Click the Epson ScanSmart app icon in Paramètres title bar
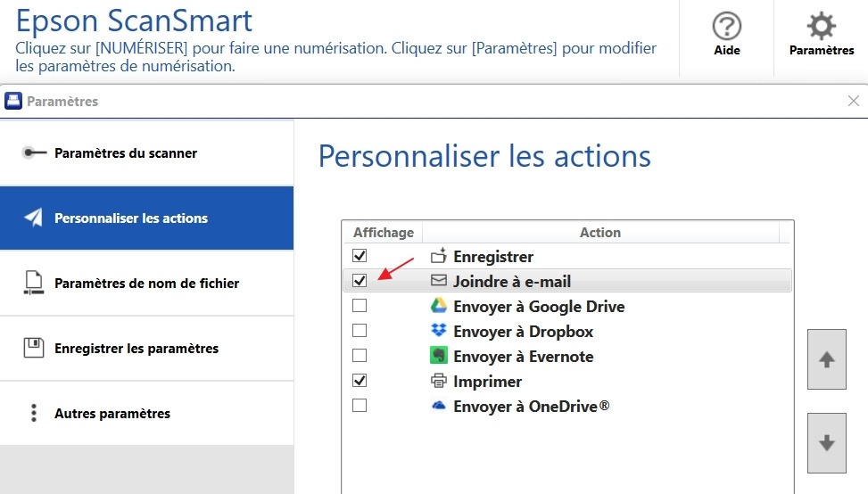Screen dimensions: 868x494 tap(13, 101)
